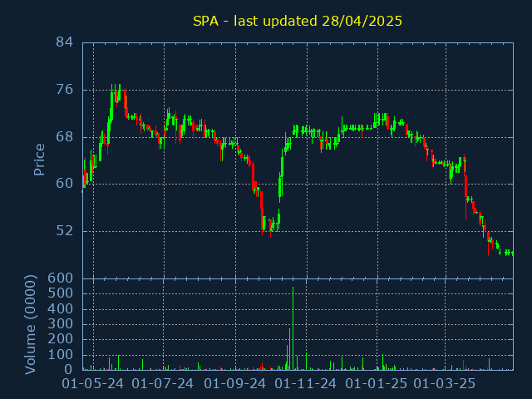The width and height of the screenshot is (532, 399).
Task: Click the 'Price' axis label
Action: pyautogui.click(x=39, y=160)
